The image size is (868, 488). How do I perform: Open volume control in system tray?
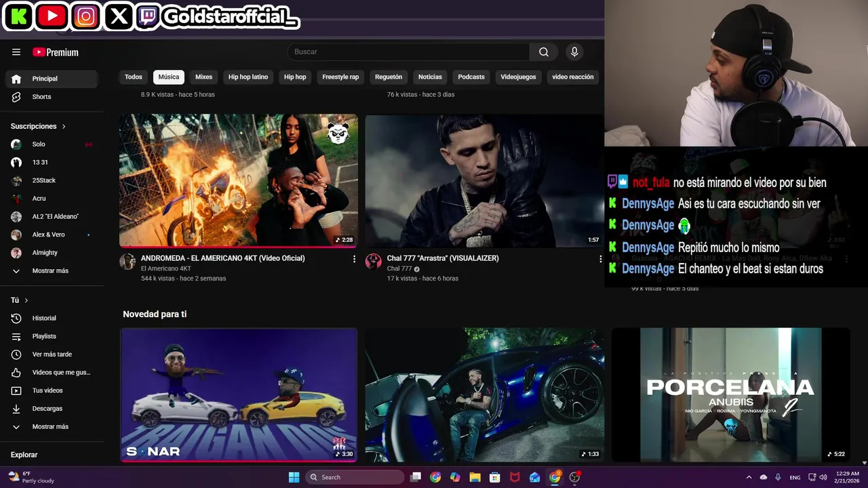point(823,477)
